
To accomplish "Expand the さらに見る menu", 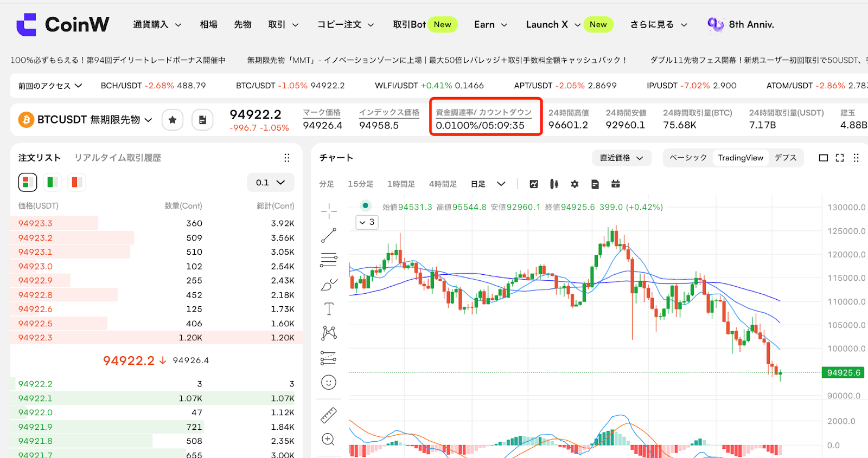I will tap(659, 24).
